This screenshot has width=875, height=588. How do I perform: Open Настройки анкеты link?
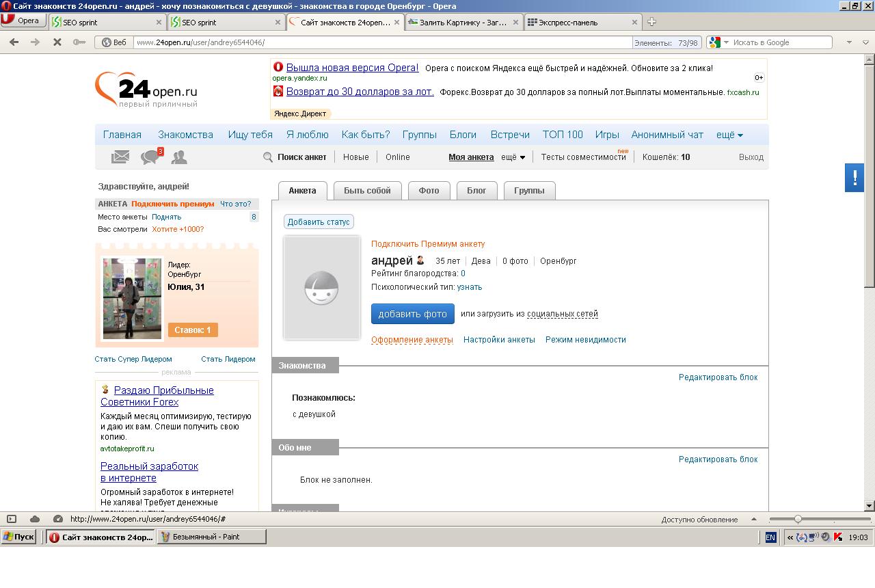pyautogui.click(x=499, y=340)
